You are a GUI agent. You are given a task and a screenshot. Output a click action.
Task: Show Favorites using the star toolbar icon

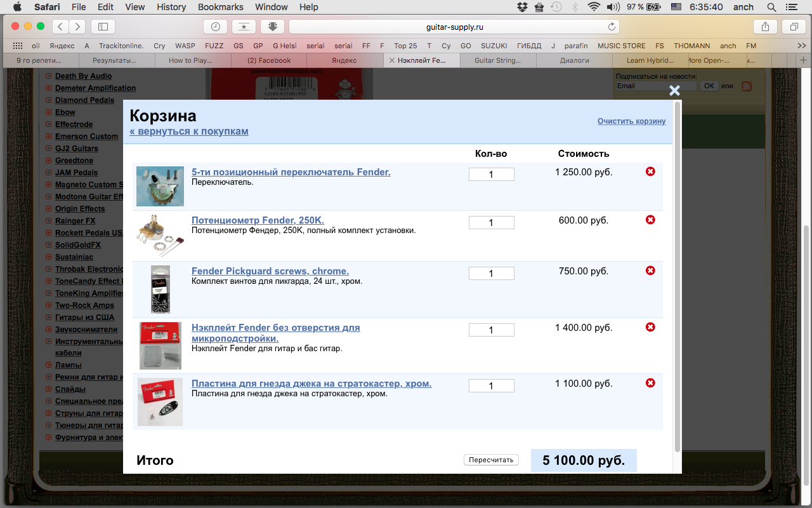[x=244, y=27]
